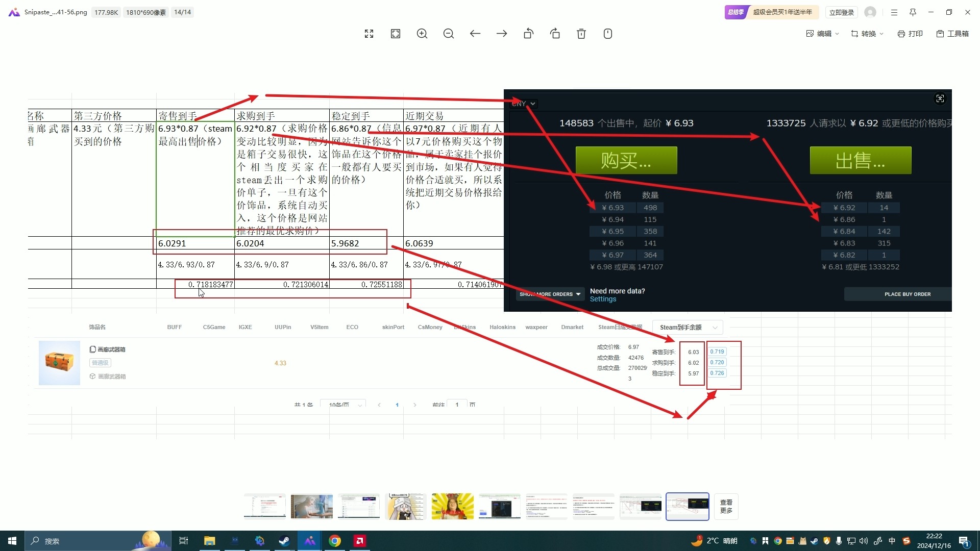Click the 14/14 image counter
This screenshot has height=551, width=980.
pos(182,12)
